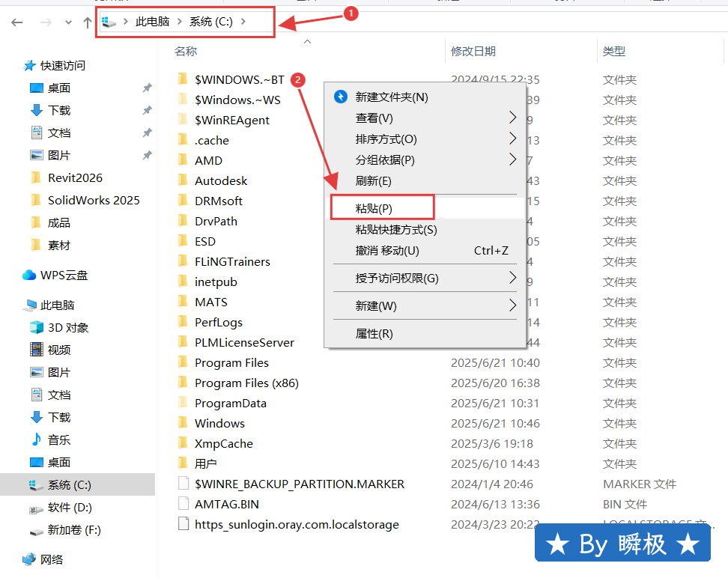Open 网络 network location
The width and height of the screenshot is (728, 578).
tap(51, 559)
